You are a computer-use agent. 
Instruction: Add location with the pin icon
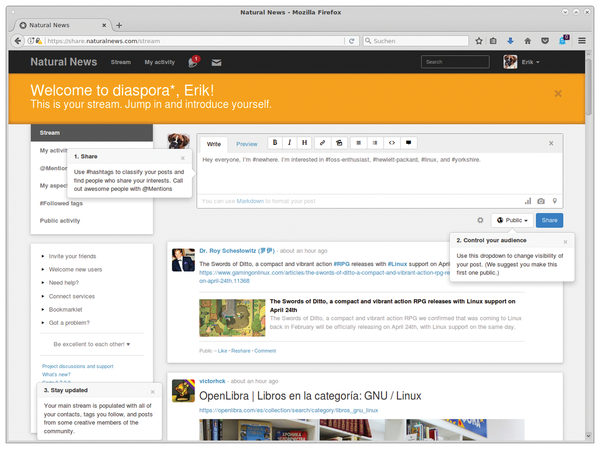pyautogui.click(x=554, y=201)
